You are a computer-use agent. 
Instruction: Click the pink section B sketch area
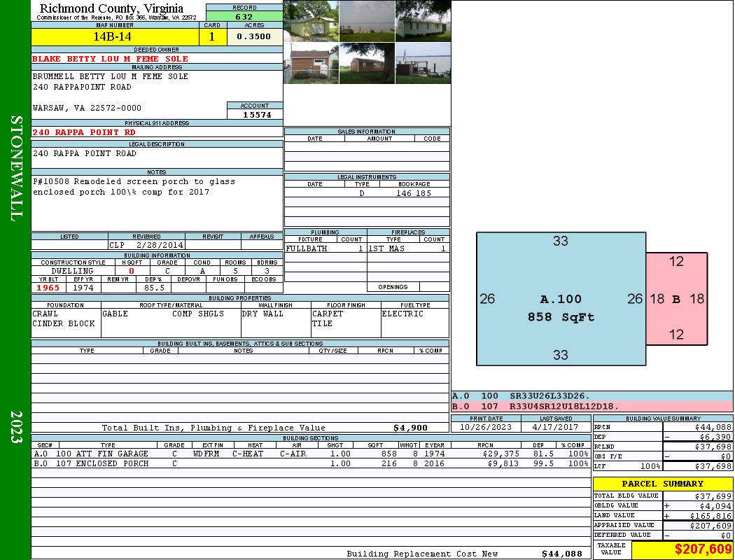[676, 299]
